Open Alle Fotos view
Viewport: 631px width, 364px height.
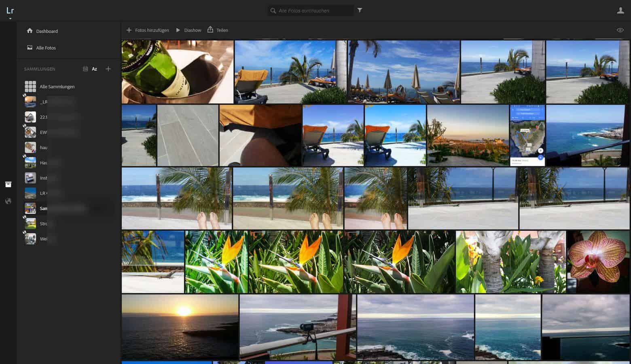(46, 48)
